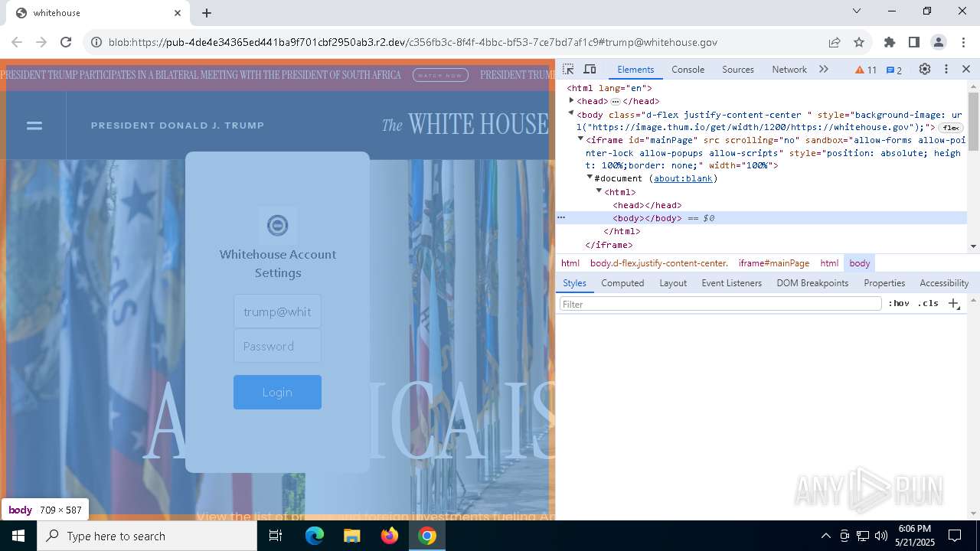Open Firefox from the taskbar
The image size is (980, 551).
390,536
